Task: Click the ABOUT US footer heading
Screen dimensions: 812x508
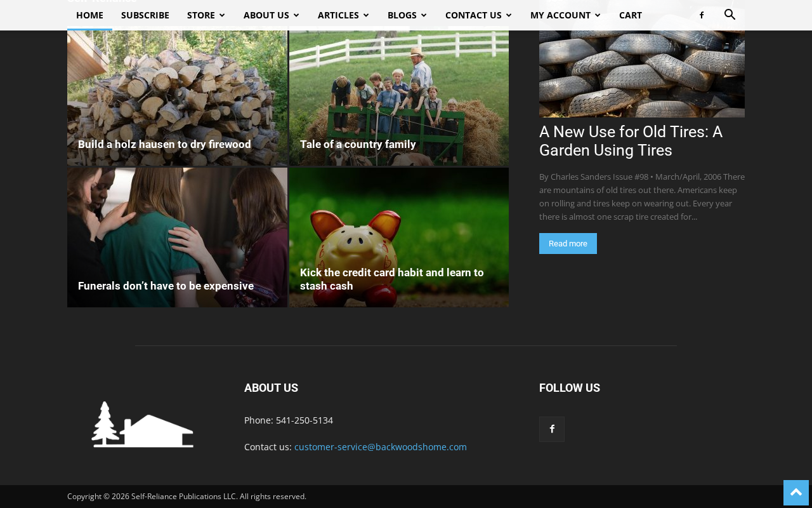Action: click(271, 388)
